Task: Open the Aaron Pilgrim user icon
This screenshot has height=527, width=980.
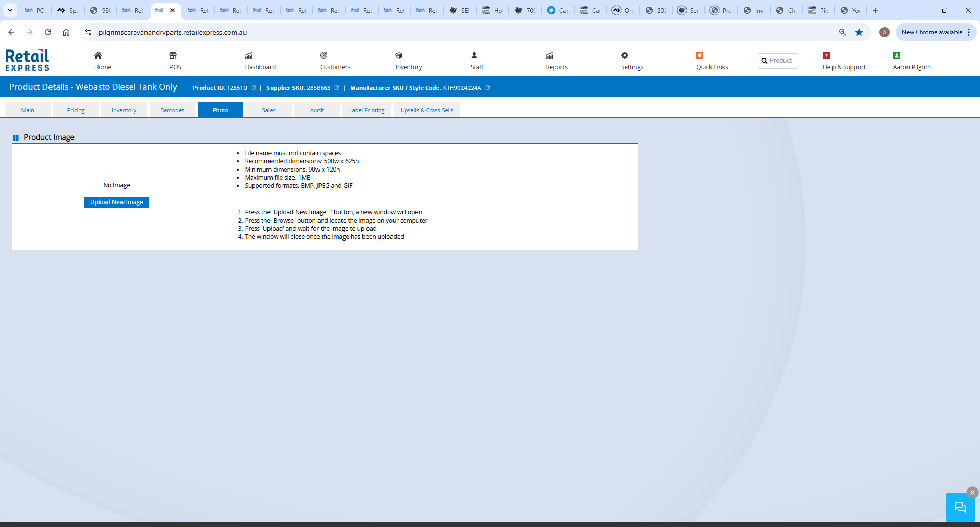Action: (897, 55)
